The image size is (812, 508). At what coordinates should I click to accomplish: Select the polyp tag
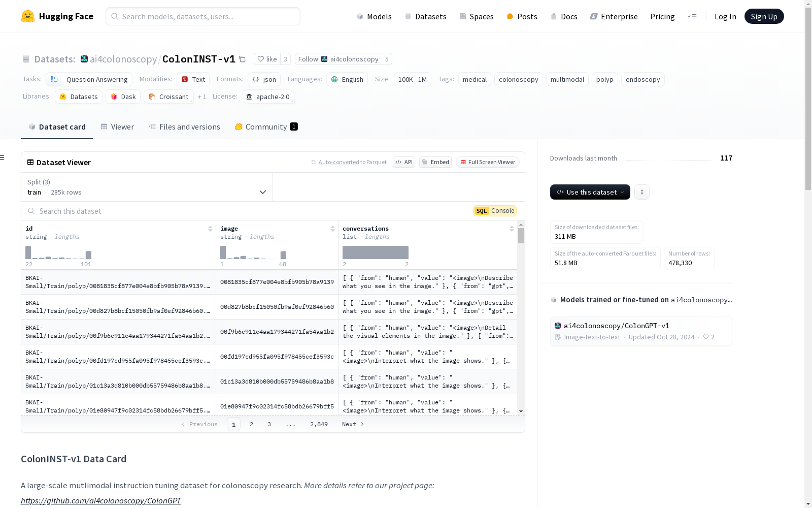point(604,79)
